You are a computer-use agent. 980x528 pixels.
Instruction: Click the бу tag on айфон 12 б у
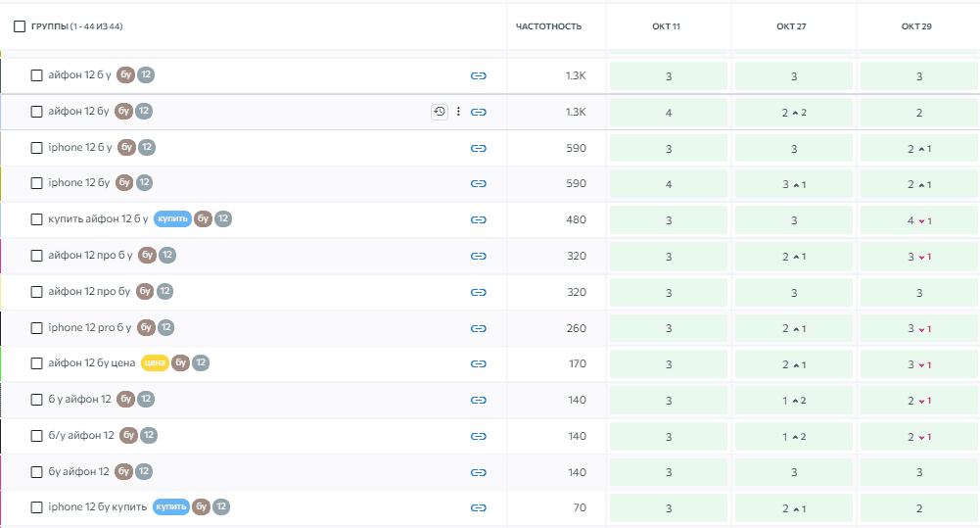coord(125,75)
